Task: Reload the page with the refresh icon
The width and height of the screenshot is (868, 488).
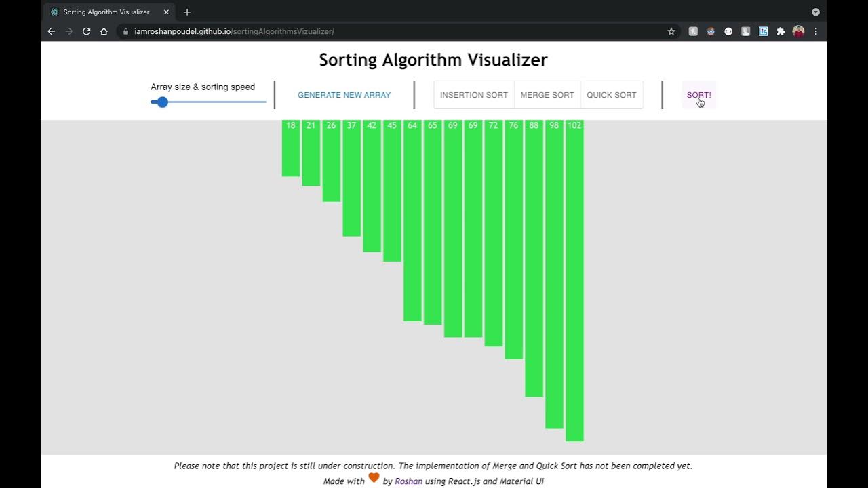Action: [x=86, y=31]
